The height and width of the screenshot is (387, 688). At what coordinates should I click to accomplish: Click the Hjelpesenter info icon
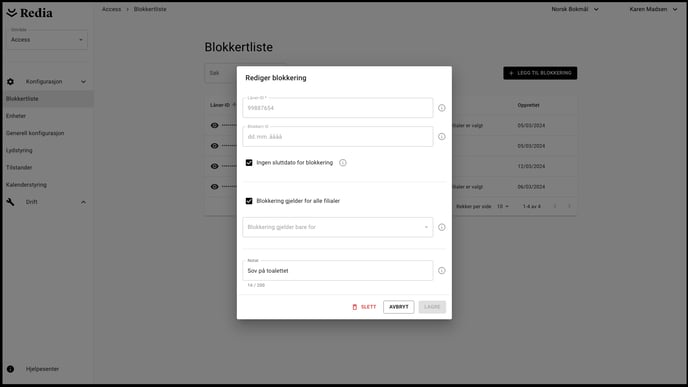(11, 369)
